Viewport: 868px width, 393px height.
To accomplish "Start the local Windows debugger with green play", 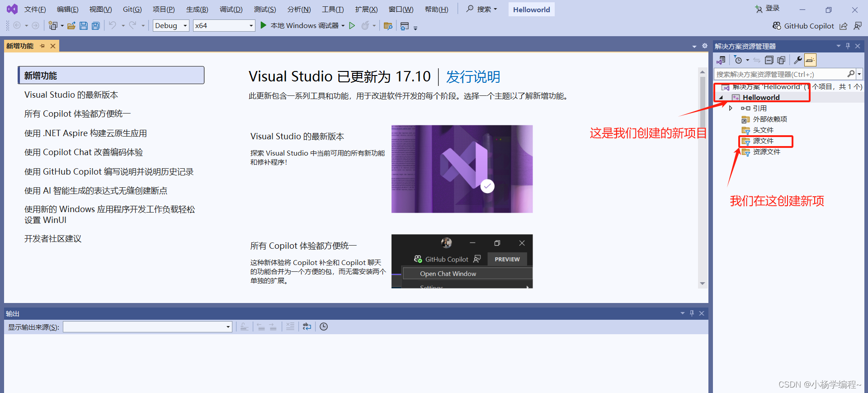I will pos(264,25).
